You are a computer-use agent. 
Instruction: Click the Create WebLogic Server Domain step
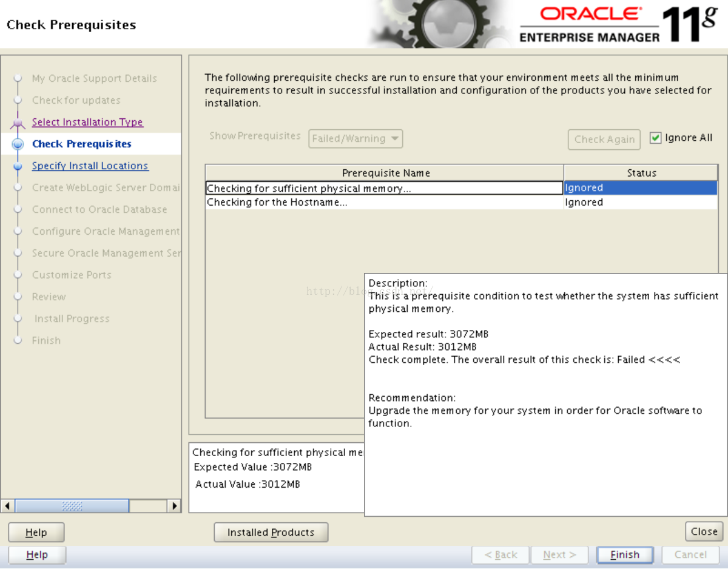106,187
